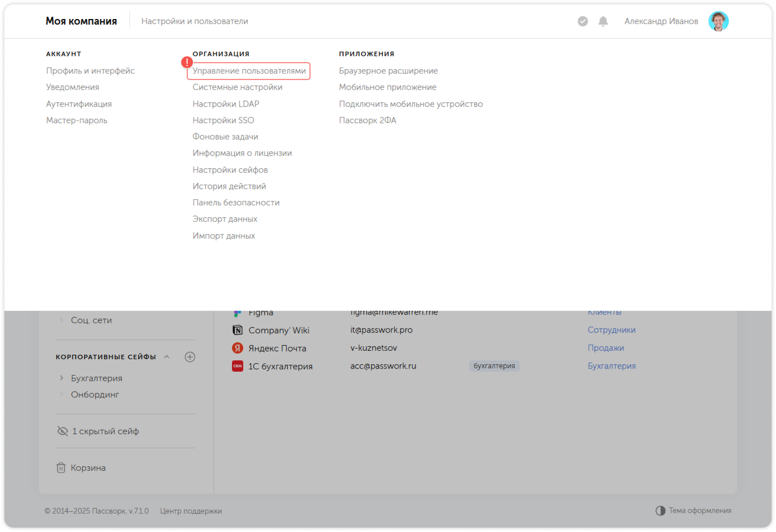Image resolution: width=776 pixels, height=532 pixels.
Task: Click the Company' Wiki Notion icon
Action: click(237, 330)
